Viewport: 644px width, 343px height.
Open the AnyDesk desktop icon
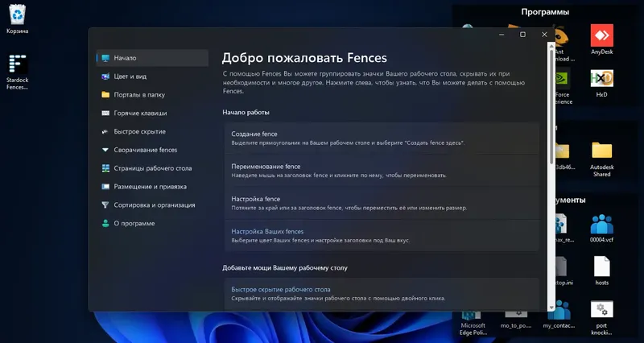(601, 39)
